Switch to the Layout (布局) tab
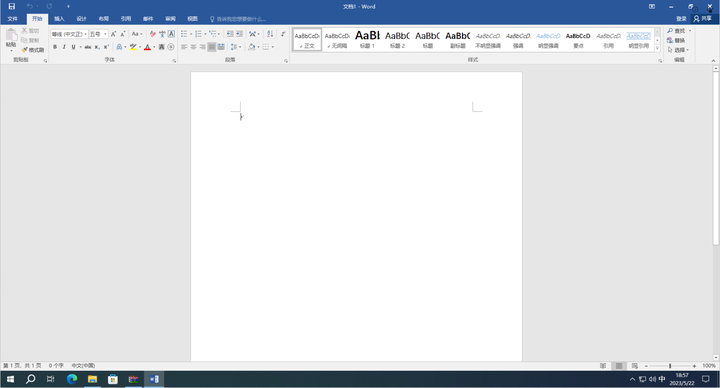The width and height of the screenshot is (720, 388). click(x=104, y=19)
